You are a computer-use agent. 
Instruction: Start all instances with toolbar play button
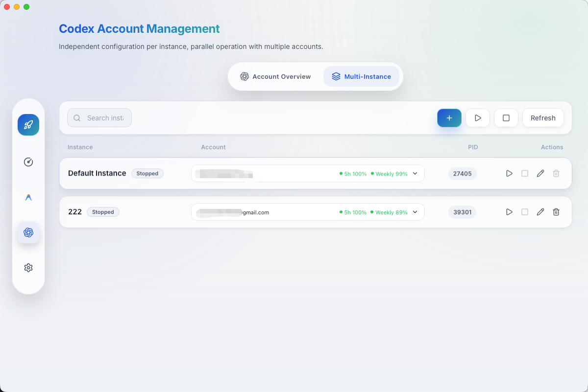(x=478, y=118)
